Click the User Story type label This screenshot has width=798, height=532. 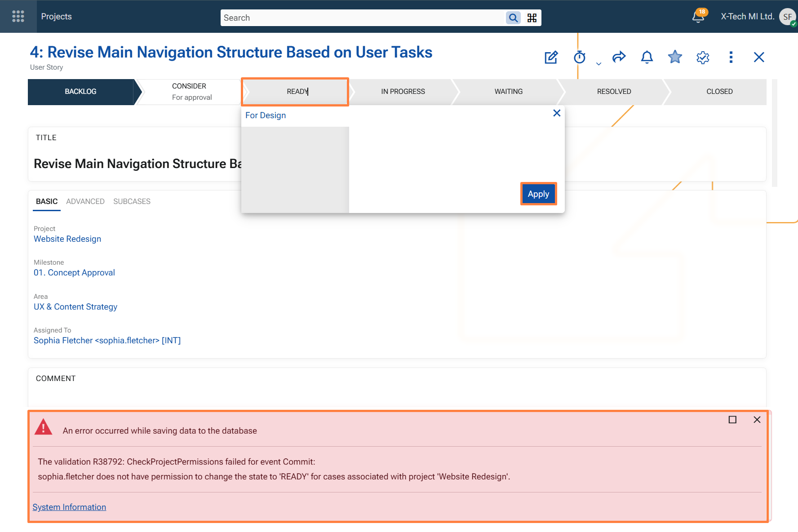pos(47,67)
